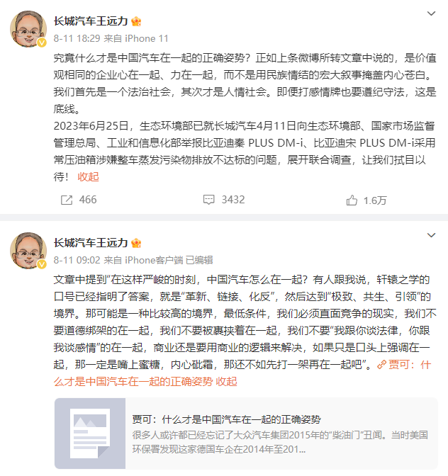Click the repost icon showing 466
Viewport: 448px width, 476px height.
coord(67,200)
